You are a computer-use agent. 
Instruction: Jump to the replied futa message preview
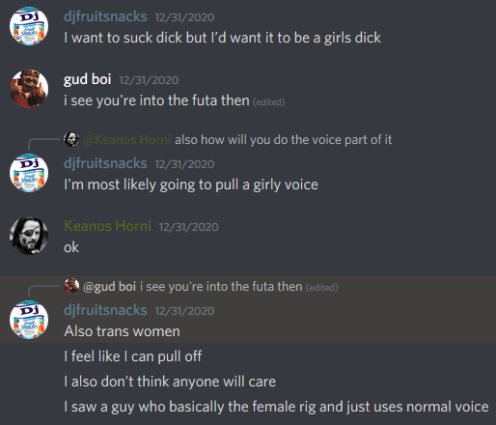pyautogui.click(x=221, y=287)
